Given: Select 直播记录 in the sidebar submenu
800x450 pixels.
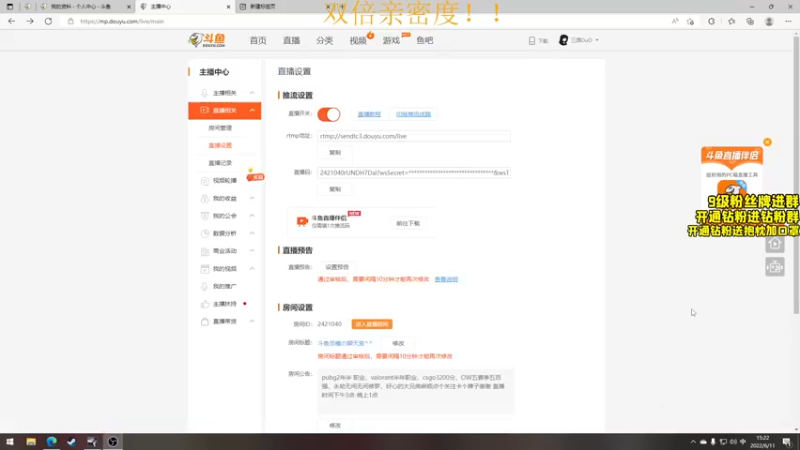Looking at the screenshot, I should 220,163.
